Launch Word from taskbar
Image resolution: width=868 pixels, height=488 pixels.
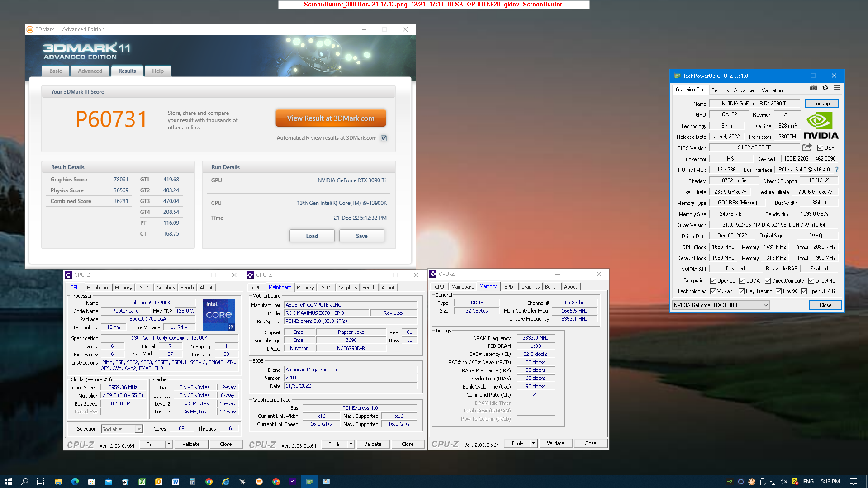click(x=175, y=482)
